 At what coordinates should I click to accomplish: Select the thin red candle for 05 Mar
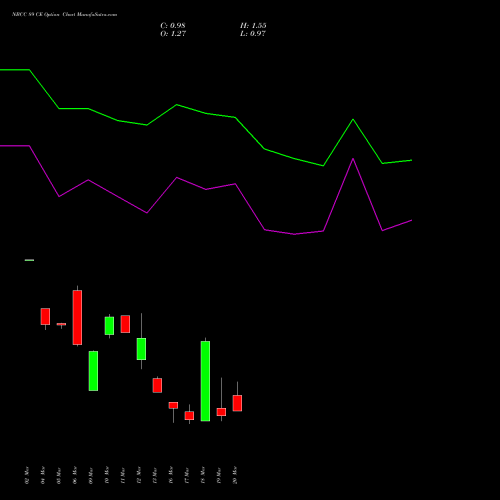(61, 324)
